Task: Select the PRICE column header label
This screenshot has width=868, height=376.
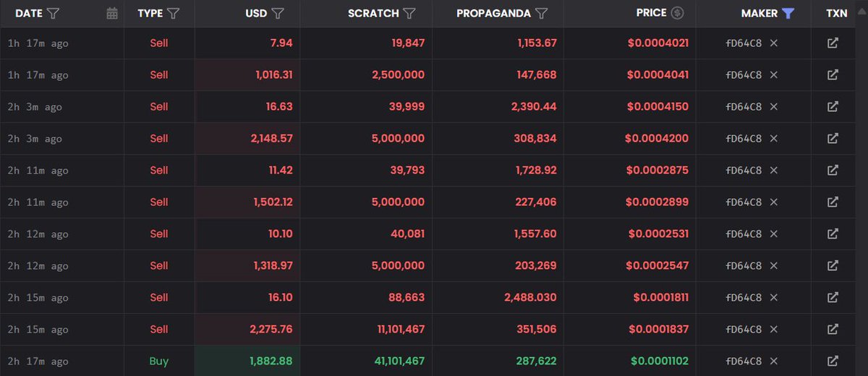Action: click(652, 13)
